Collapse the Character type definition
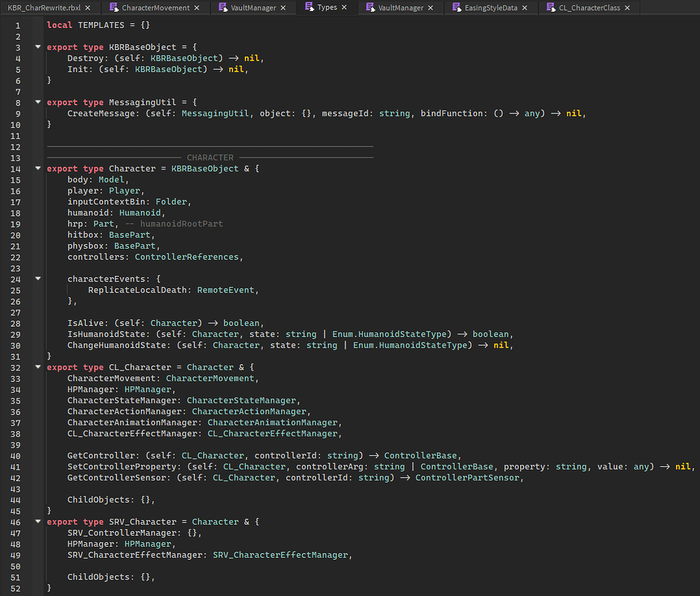Screen dimensions: 700x596 (38, 168)
